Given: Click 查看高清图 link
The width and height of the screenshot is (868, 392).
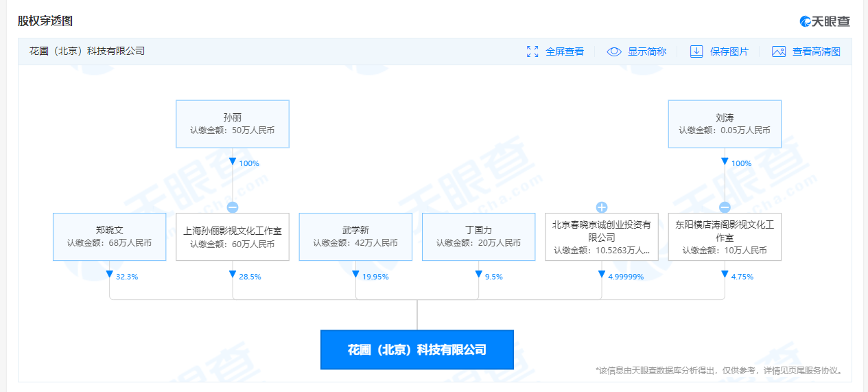Looking at the screenshot, I should [817, 51].
